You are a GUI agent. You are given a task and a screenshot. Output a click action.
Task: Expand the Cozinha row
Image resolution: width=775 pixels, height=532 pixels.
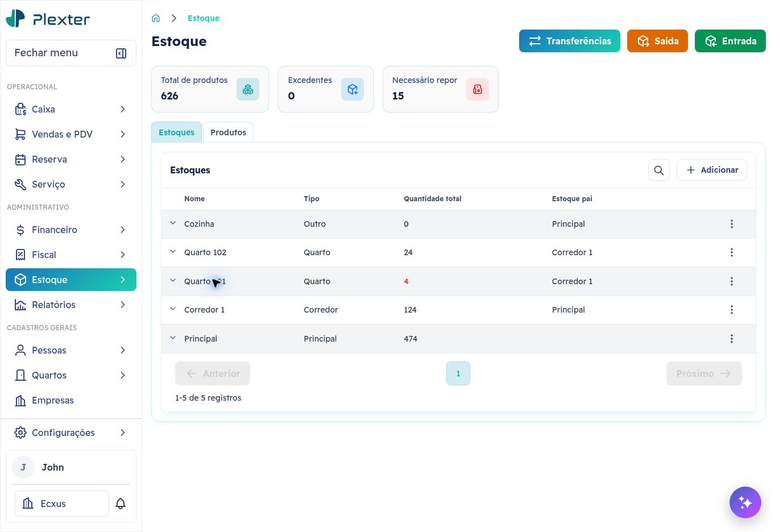pyautogui.click(x=173, y=223)
